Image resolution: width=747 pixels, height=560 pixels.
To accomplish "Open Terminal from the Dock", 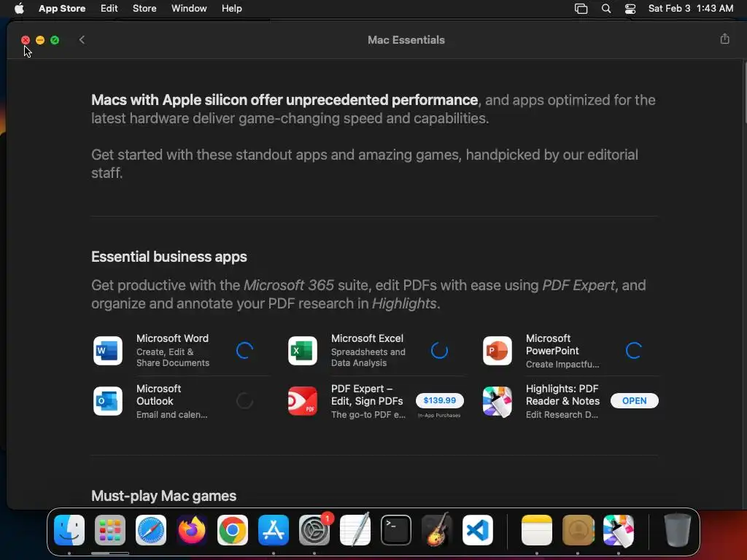I will pos(396,530).
